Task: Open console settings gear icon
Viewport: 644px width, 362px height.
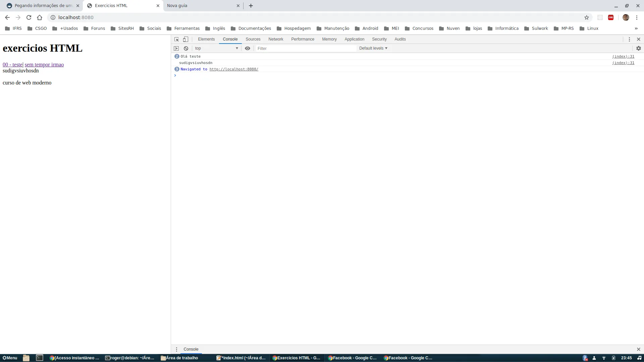Action: click(x=638, y=48)
